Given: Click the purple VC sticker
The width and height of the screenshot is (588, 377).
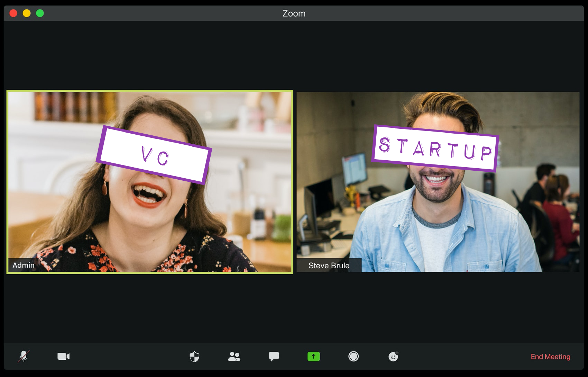Looking at the screenshot, I should pyautogui.click(x=154, y=155).
